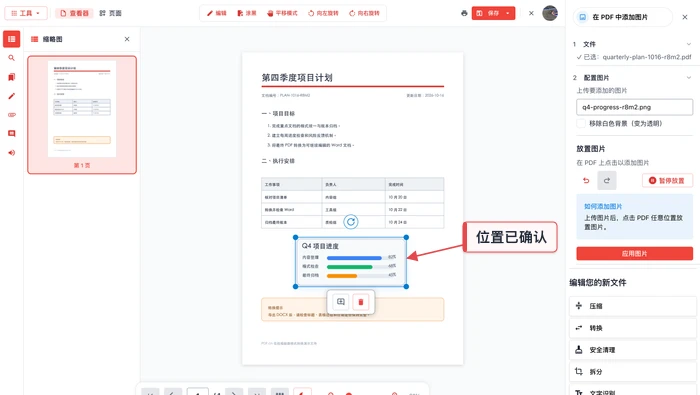Click the 一、项目目标 section heading
The image size is (700, 395).
278,113
